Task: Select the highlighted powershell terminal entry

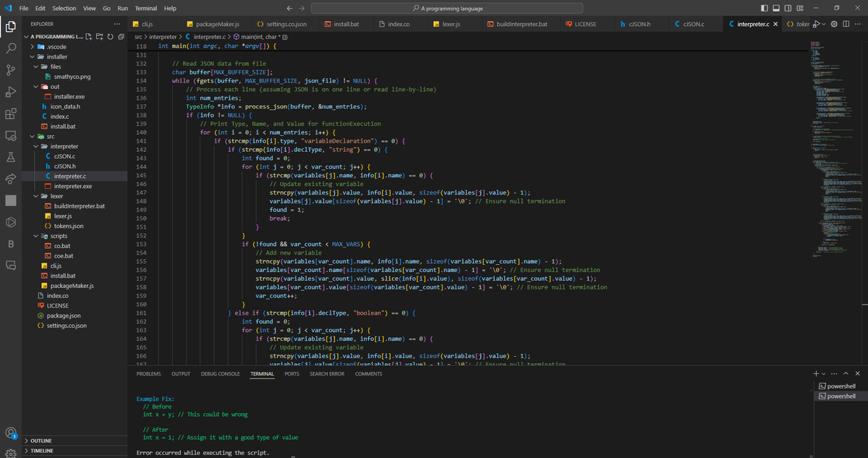Action: point(839,396)
